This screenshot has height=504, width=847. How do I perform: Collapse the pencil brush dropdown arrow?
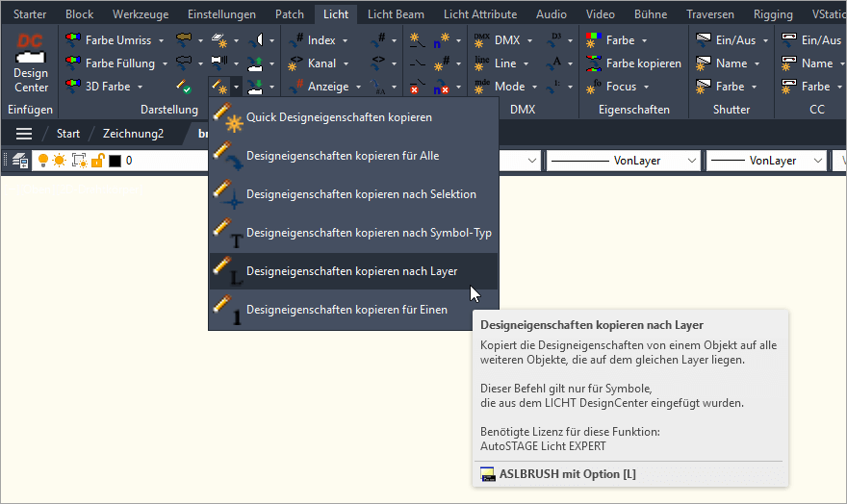(236, 87)
